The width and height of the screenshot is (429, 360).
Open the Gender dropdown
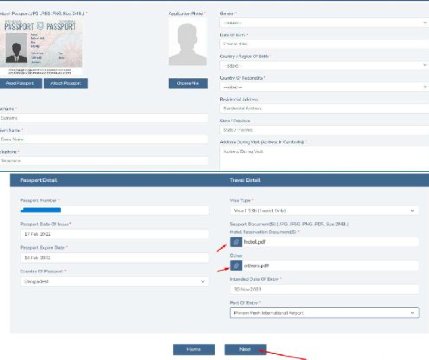[x=324, y=23]
